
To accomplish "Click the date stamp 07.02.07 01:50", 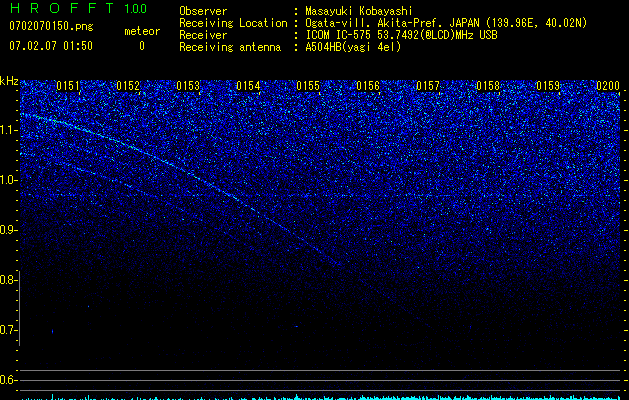I will click(51, 46).
